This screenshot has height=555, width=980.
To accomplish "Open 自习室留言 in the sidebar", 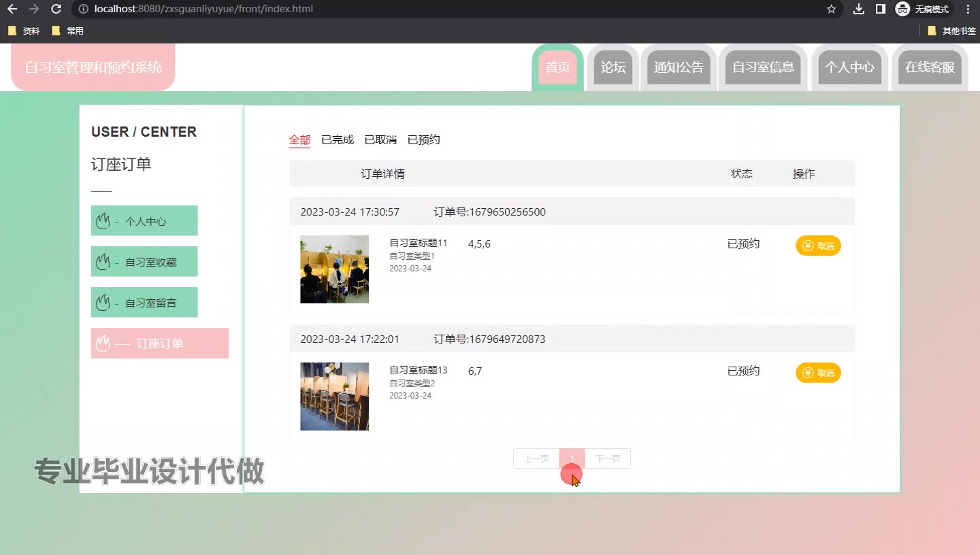I will point(144,303).
